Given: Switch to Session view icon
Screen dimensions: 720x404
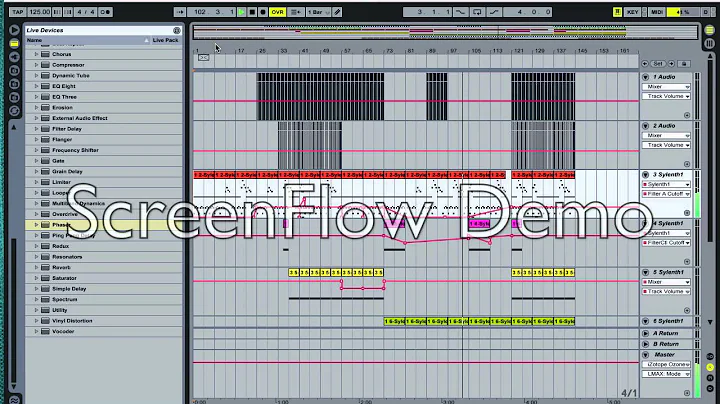Looking at the screenshot, I should 709,44.
